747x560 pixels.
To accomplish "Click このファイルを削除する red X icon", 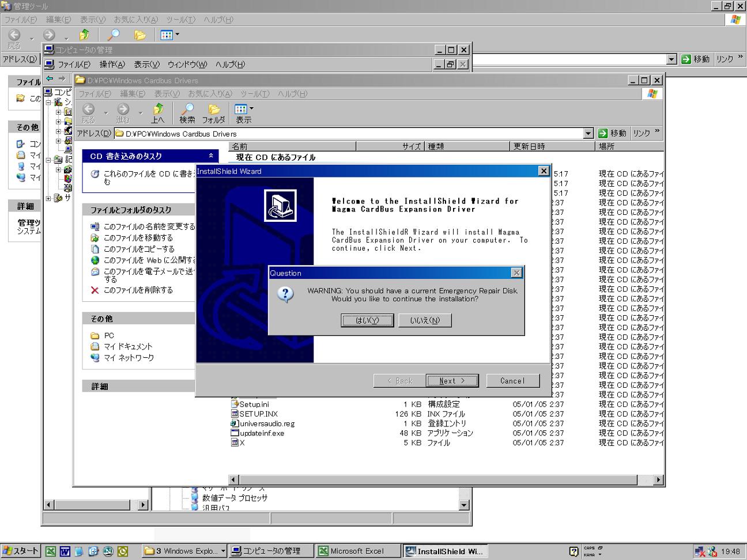I will [x=95, y=290].
